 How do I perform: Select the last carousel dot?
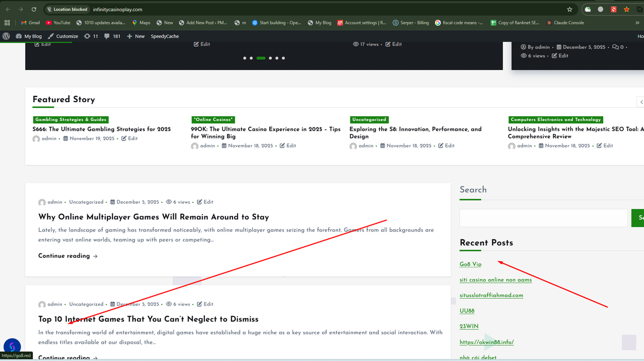[283, 58]
